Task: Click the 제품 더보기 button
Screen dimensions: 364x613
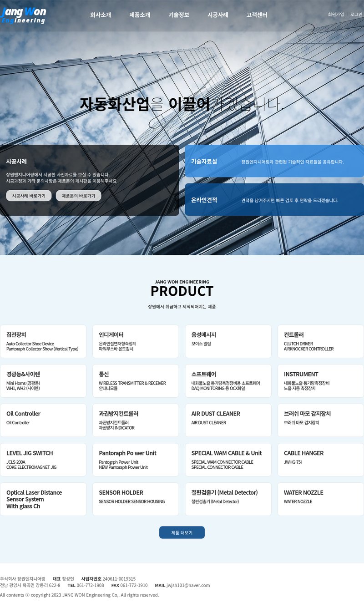Action: click(182, 532)
